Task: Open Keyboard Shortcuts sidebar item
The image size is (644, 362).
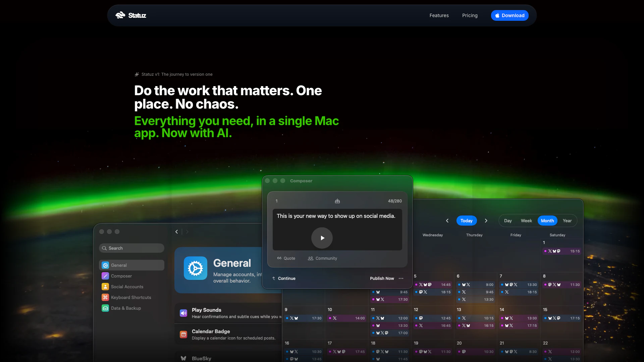Action: point(131,297)
